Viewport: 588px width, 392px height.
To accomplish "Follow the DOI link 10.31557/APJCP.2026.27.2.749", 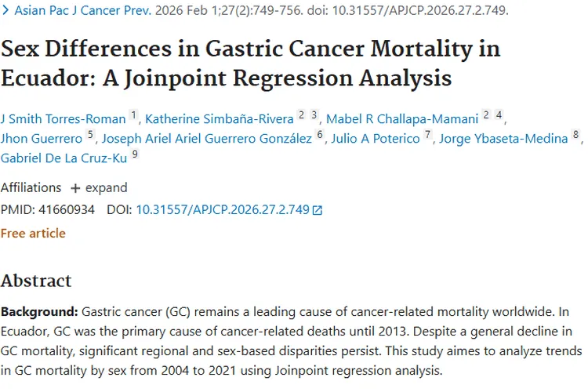I will click(x=223, y=210).
